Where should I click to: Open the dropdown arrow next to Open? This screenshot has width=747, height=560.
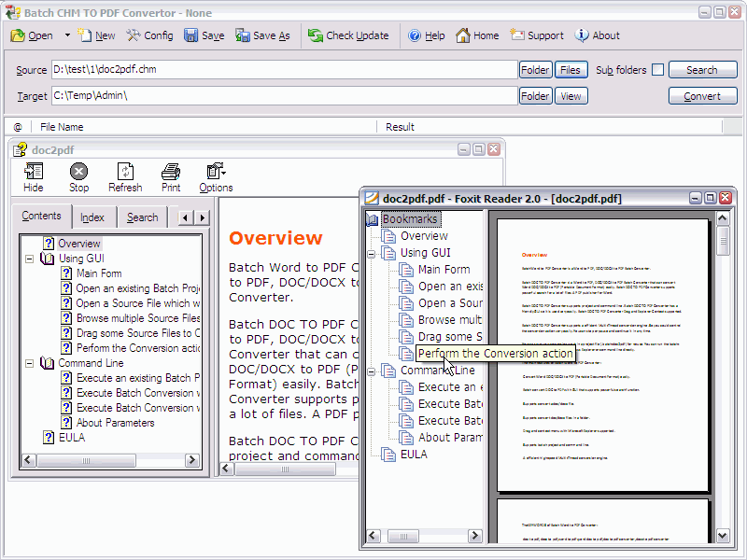[x=67, y=35]
